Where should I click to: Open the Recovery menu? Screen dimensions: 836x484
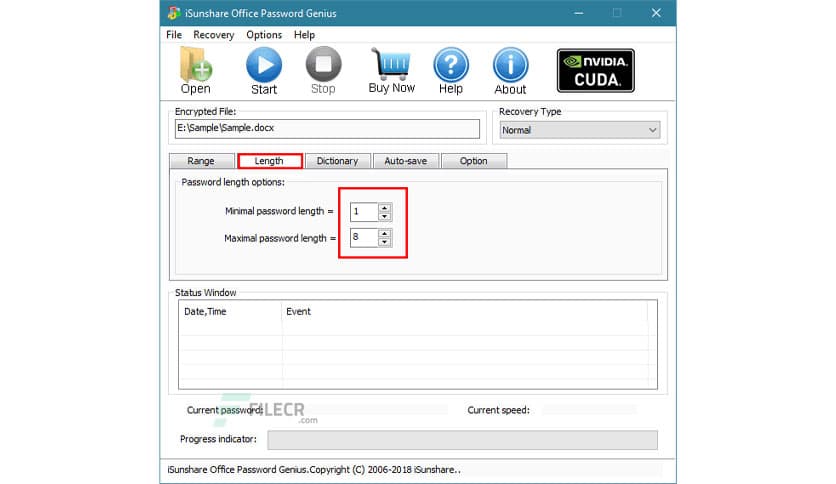[213, 35]
